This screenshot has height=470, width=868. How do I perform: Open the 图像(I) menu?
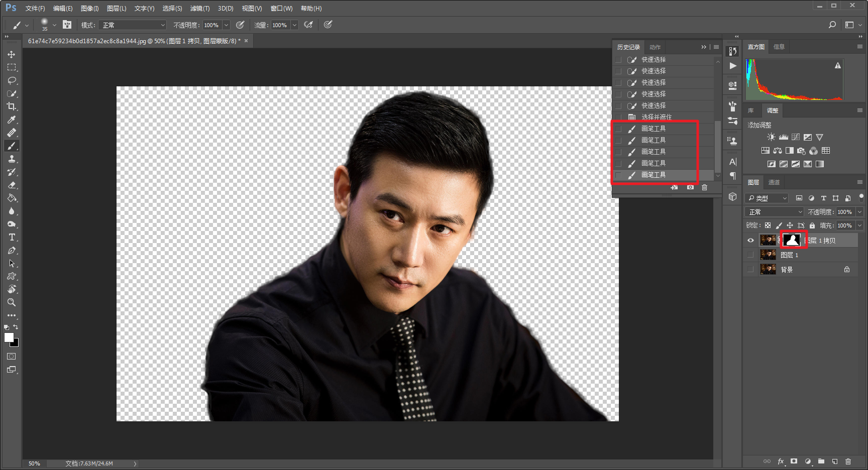[x=90, y=9]
